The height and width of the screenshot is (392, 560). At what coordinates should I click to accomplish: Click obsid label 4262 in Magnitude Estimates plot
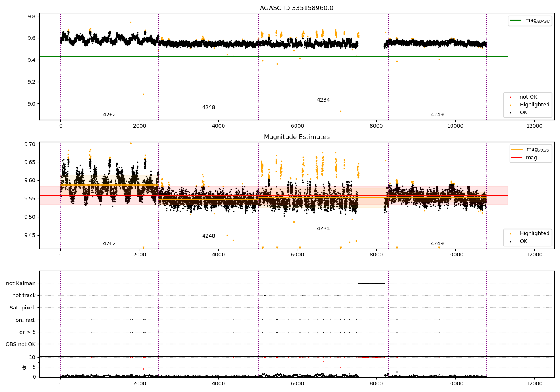point(109,244)
